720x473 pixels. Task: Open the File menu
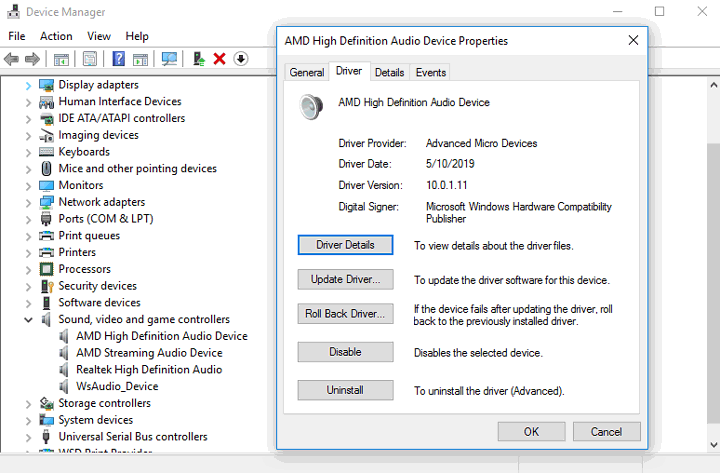click(x=17, y=36)
